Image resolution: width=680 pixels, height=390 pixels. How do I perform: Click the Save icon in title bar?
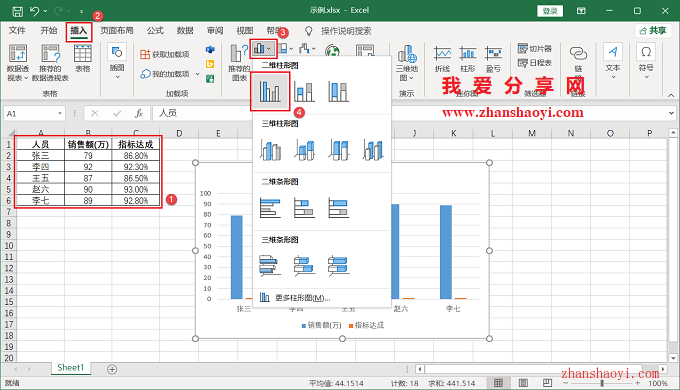17,11
